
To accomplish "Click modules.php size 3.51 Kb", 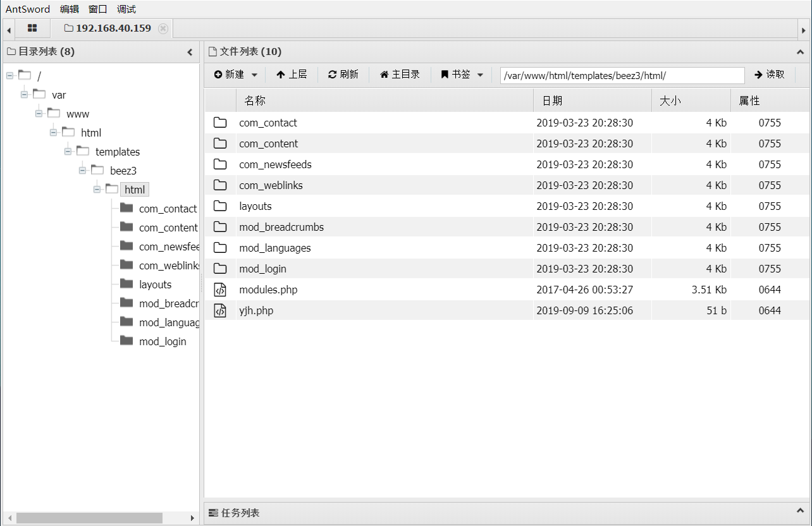I will tap(708, 290).
